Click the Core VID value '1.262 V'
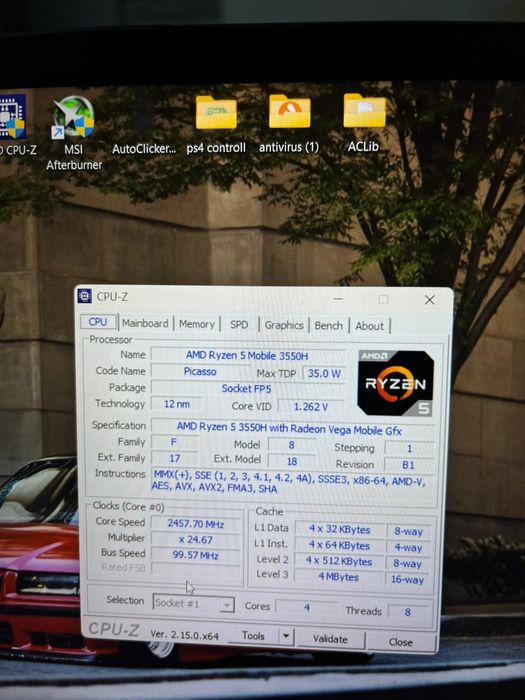 coord(311,407)
